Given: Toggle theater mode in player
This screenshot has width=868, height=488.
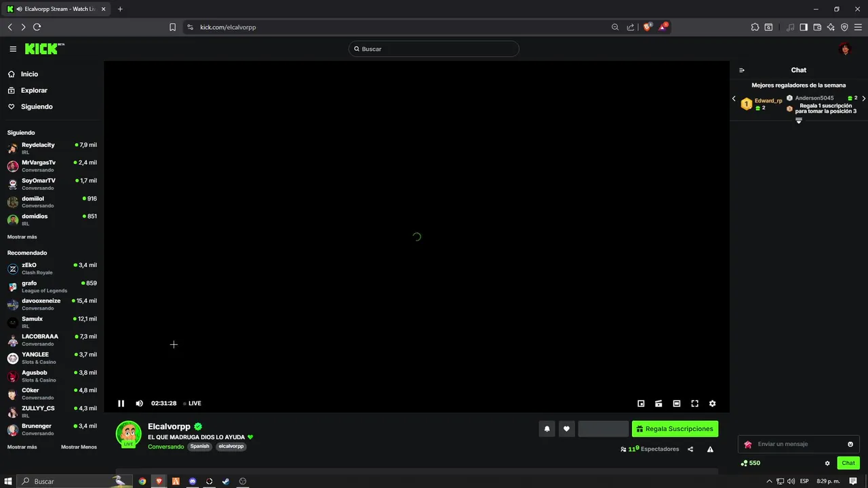Looking at the screenshot, I should [x=677, y=403].
